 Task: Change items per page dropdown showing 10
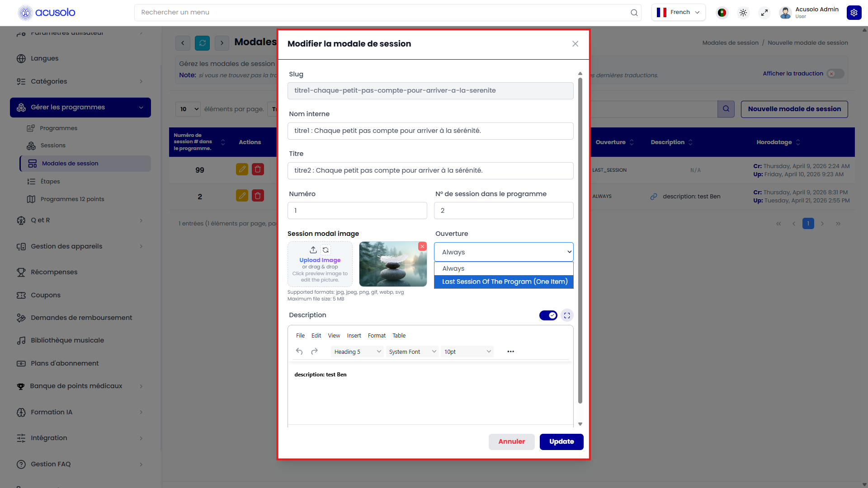click(188, 109)
